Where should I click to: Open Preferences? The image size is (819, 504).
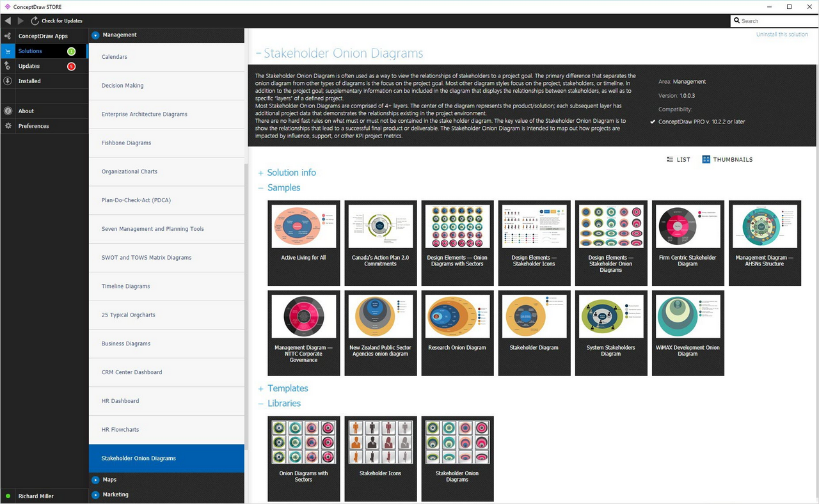(34, 126)
